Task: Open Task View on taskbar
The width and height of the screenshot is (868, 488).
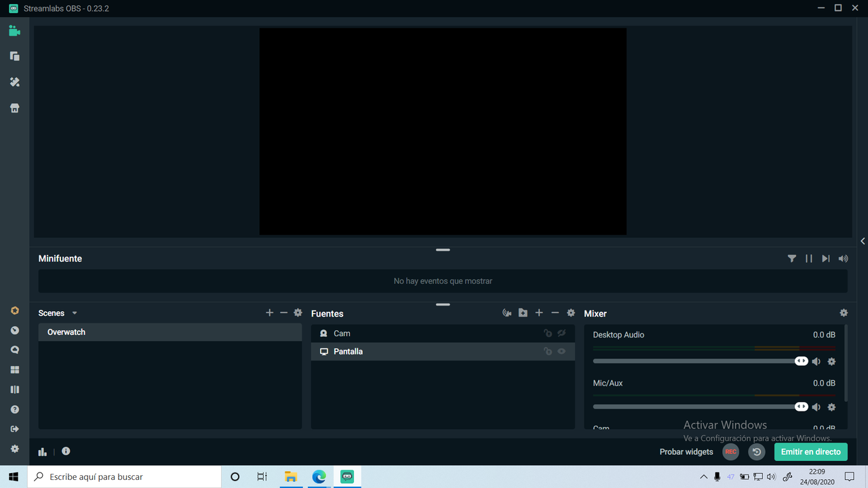Action: (262, 476)
